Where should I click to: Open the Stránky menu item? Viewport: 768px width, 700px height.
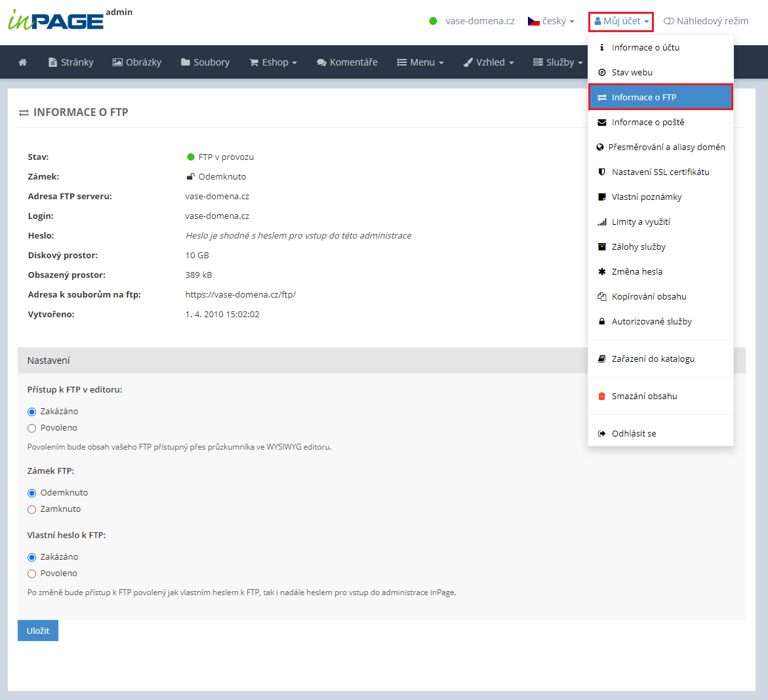click(x=71, y=62)
